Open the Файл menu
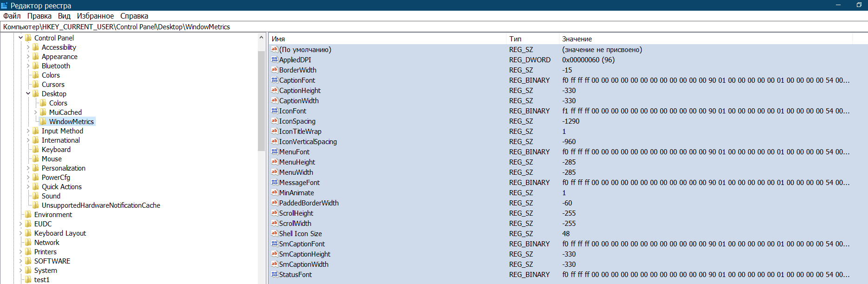 point(12,16)
